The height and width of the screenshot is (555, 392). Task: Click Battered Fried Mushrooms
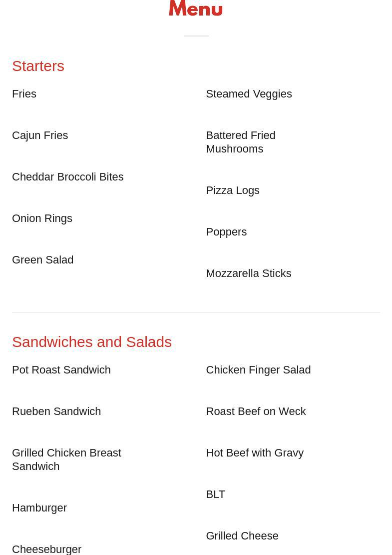click(x=240, y=142)
